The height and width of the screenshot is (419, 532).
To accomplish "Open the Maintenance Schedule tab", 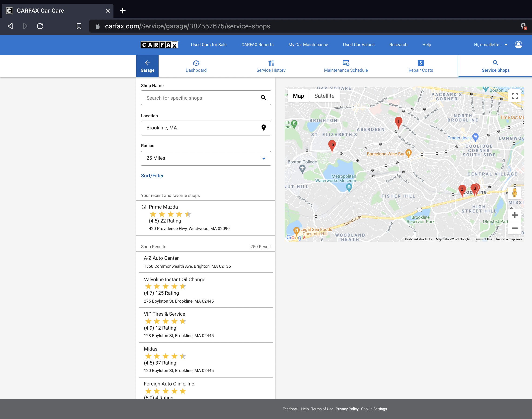I will tap(346, 66).
